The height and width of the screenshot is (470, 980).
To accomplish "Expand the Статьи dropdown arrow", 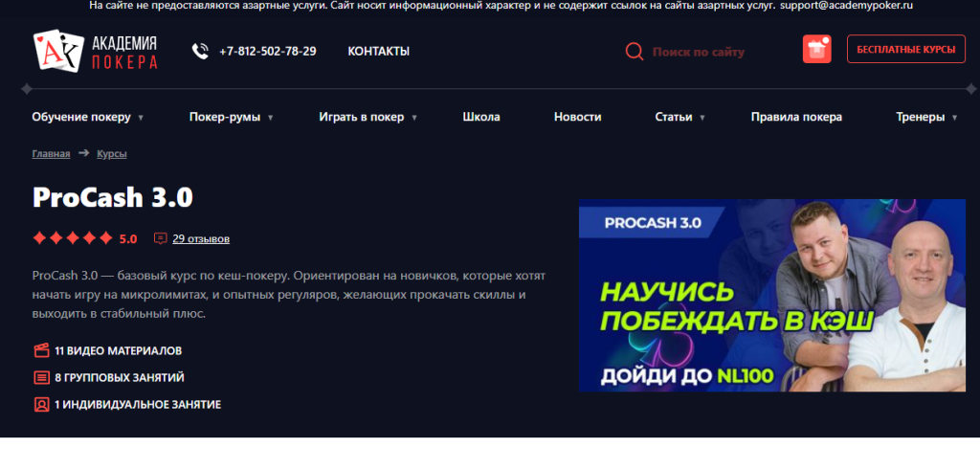I will [x=702, y=118].
